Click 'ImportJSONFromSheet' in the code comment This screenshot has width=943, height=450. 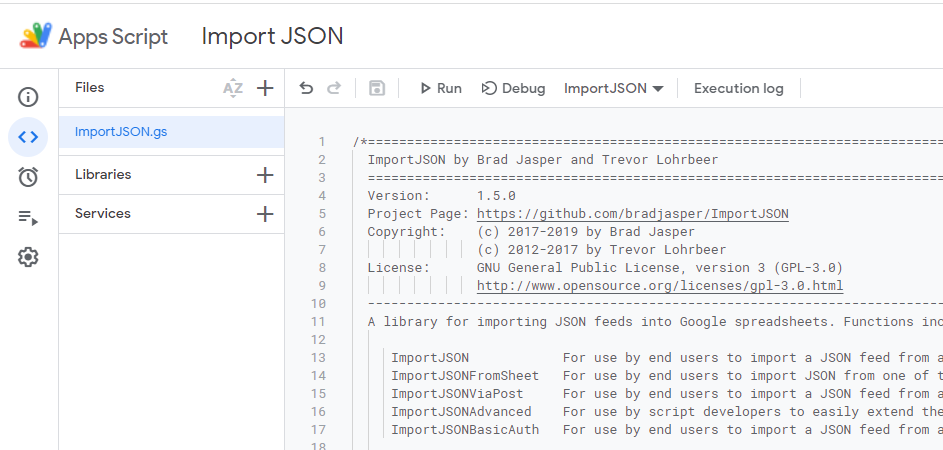[x=465, y=376]
